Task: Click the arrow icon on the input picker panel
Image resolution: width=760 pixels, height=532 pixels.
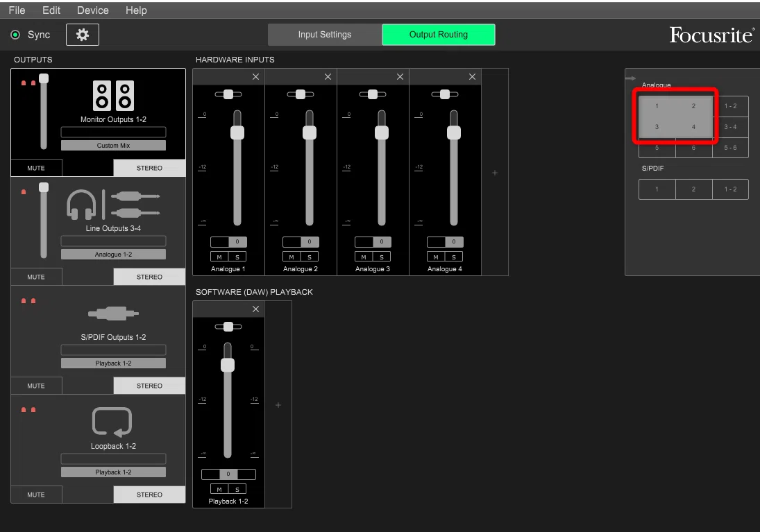Action: point(631,78)
